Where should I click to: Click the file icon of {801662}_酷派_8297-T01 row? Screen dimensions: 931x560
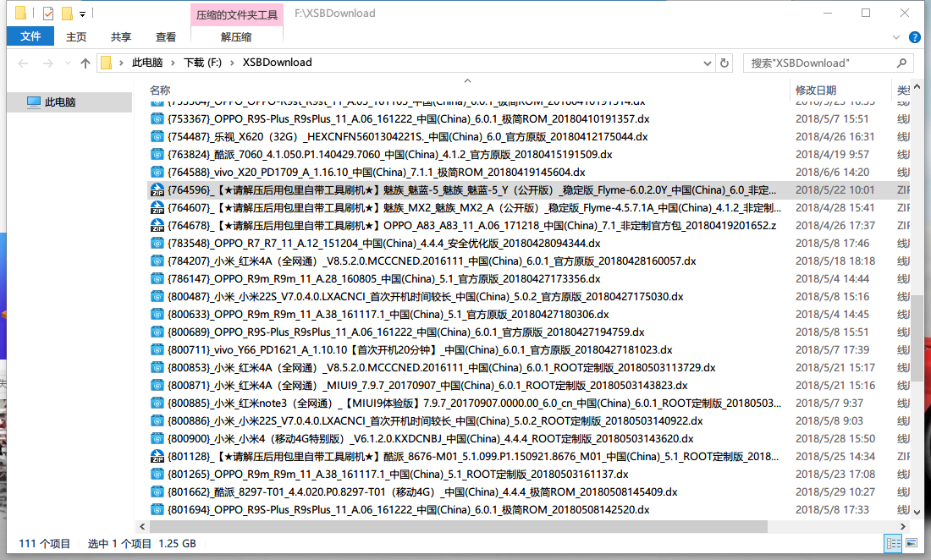[157, 491]
